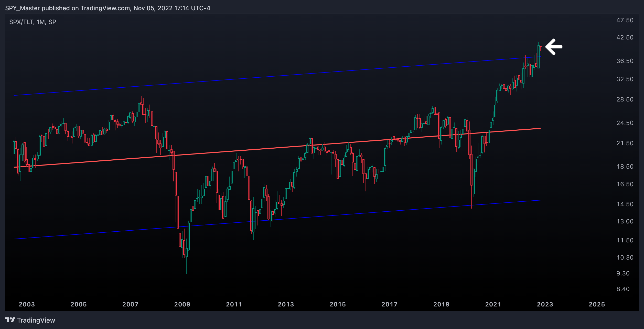The width and height of the screenshot is (644, 329).
Task: Click the 36.50 price axis label
Action: tap(625, 61)
